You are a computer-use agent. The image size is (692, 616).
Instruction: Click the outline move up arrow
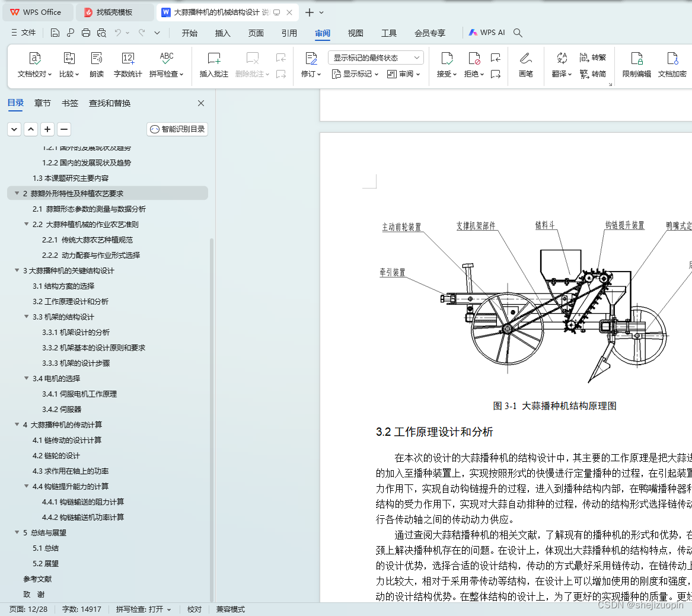tap(30, 129)
